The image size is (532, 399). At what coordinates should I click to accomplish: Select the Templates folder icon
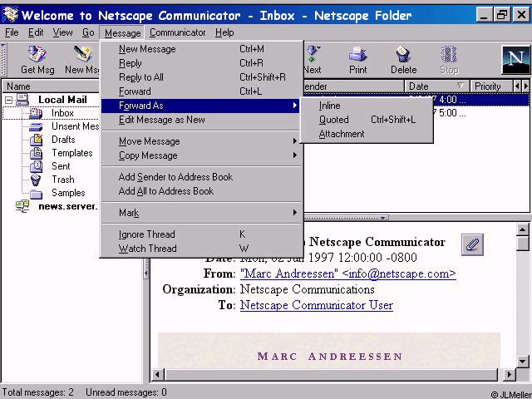click(36, 153)
